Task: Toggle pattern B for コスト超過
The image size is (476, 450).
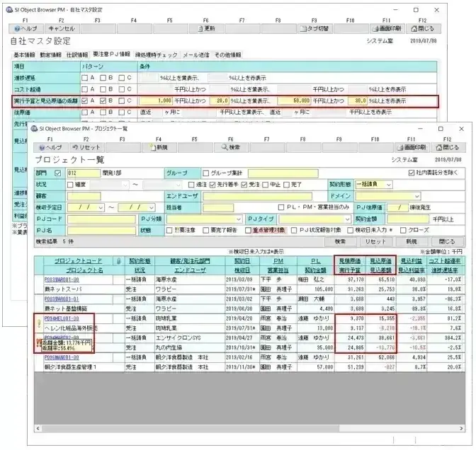Action: click(x=103, y=89)
